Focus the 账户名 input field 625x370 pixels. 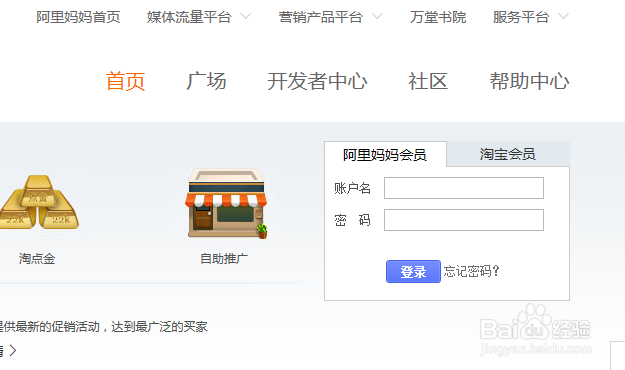point(464,188)
